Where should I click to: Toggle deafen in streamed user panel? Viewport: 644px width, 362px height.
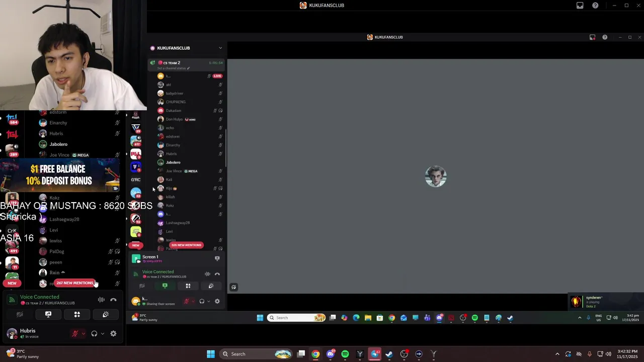pos(202,301)
